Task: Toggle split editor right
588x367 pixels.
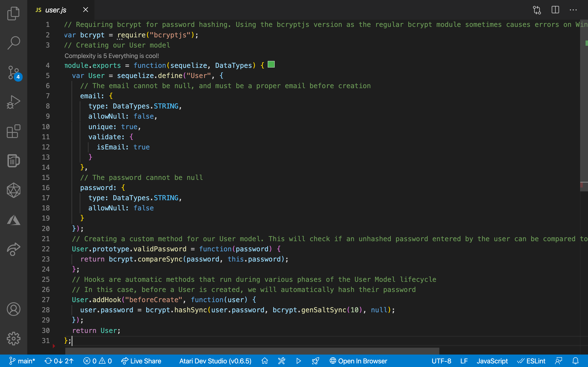Action: (555, 10)
